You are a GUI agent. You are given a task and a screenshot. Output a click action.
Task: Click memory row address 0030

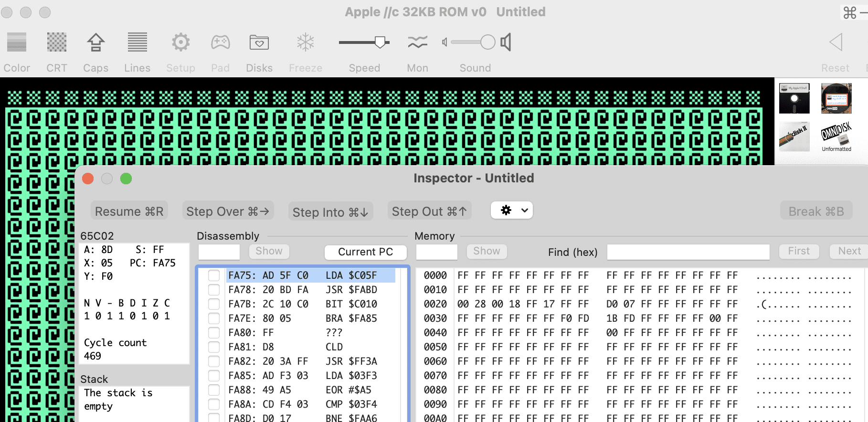tap(435, 318)
